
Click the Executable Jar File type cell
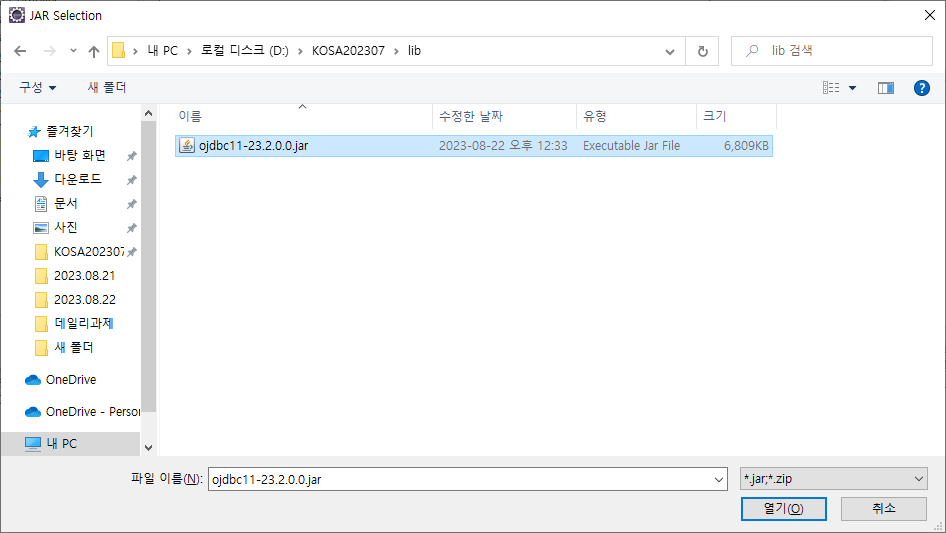[631, 145]
